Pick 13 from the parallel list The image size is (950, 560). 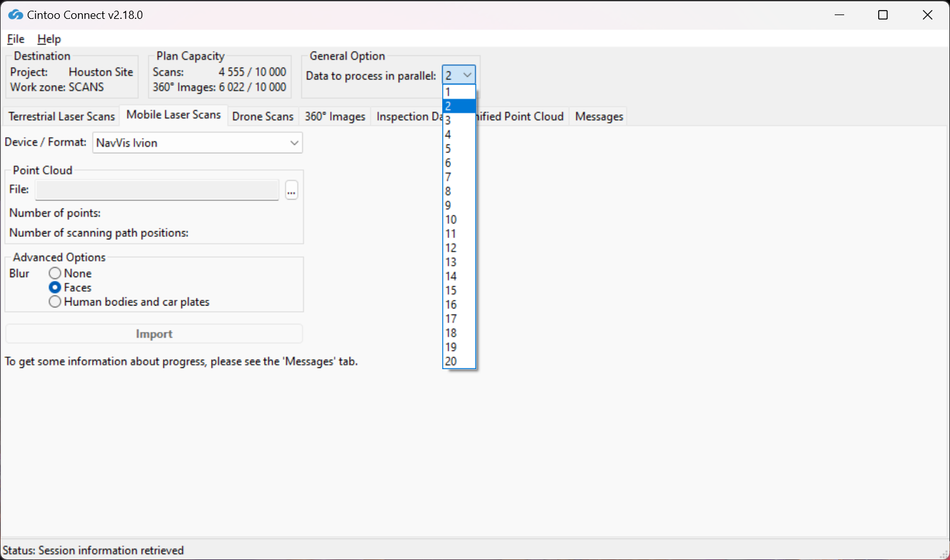click(459, 262)
